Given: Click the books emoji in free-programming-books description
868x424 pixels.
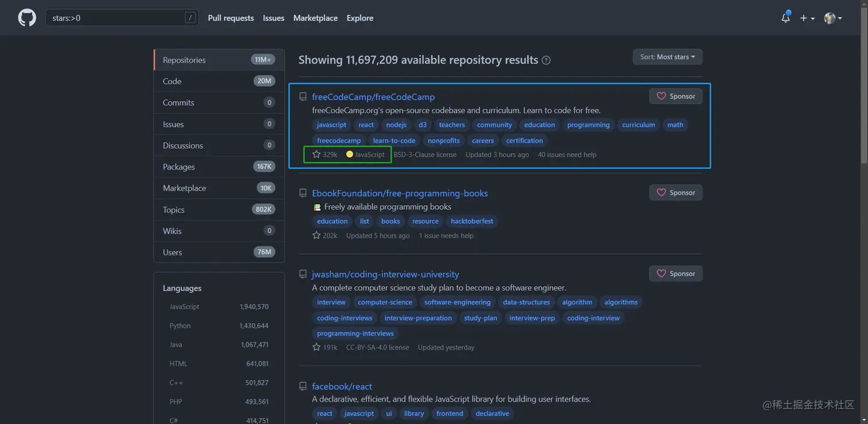Looking at the screenshot, I should (317, 207).
